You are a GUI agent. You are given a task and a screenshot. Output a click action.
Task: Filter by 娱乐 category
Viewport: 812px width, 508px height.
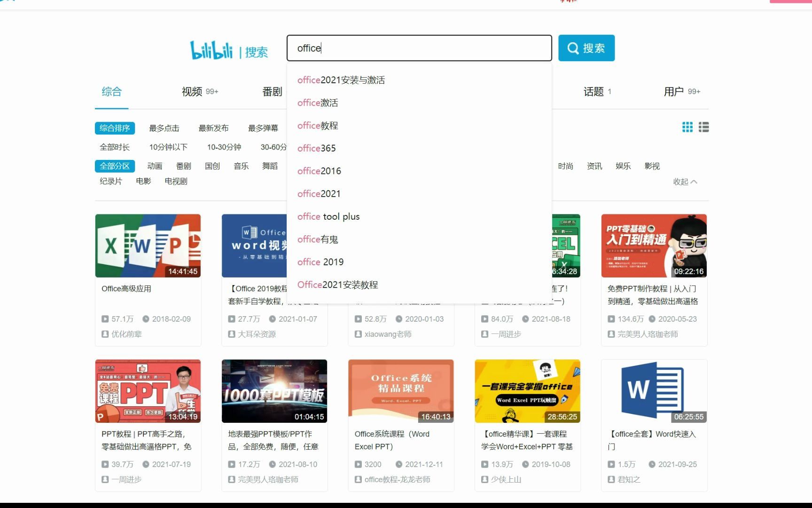coord(623,166)
